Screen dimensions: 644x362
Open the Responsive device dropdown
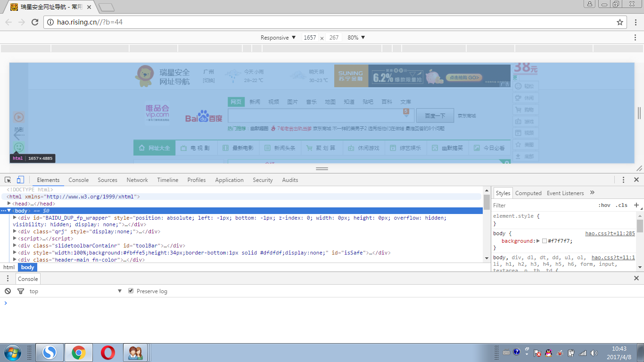tap(278, 38)
